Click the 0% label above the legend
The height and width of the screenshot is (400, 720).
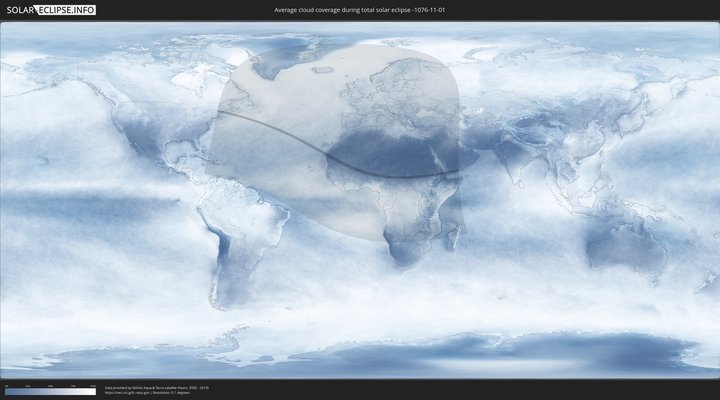pos(6,385)
